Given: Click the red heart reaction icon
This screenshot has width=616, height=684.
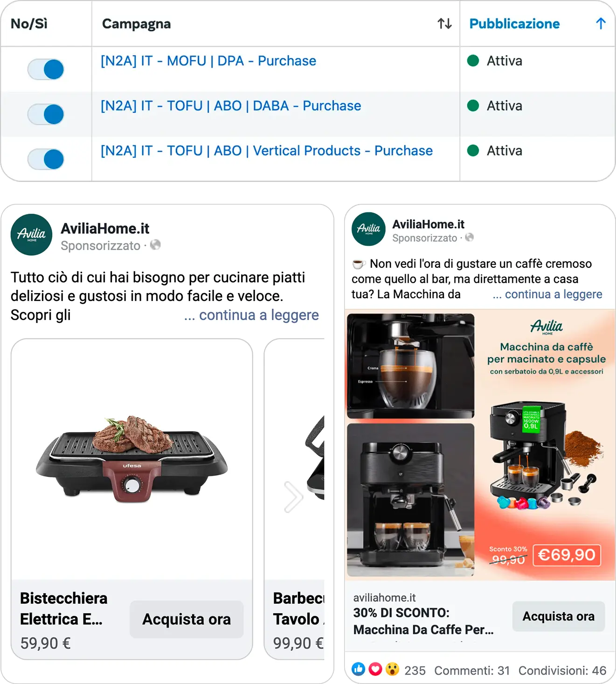Looking at the screenshot, I should click(375, 669).
